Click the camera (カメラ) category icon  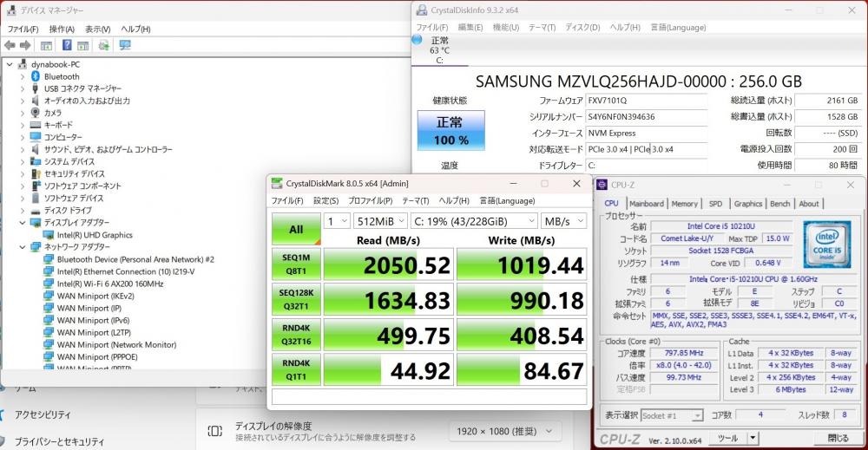[x=36, y=113]
